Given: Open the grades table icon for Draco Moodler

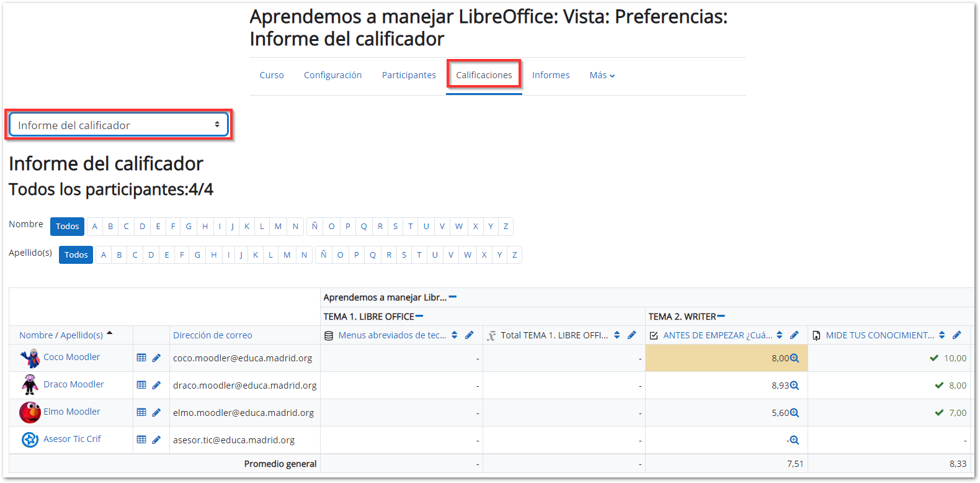Looking at the screenshot, I should click(141, 385).
